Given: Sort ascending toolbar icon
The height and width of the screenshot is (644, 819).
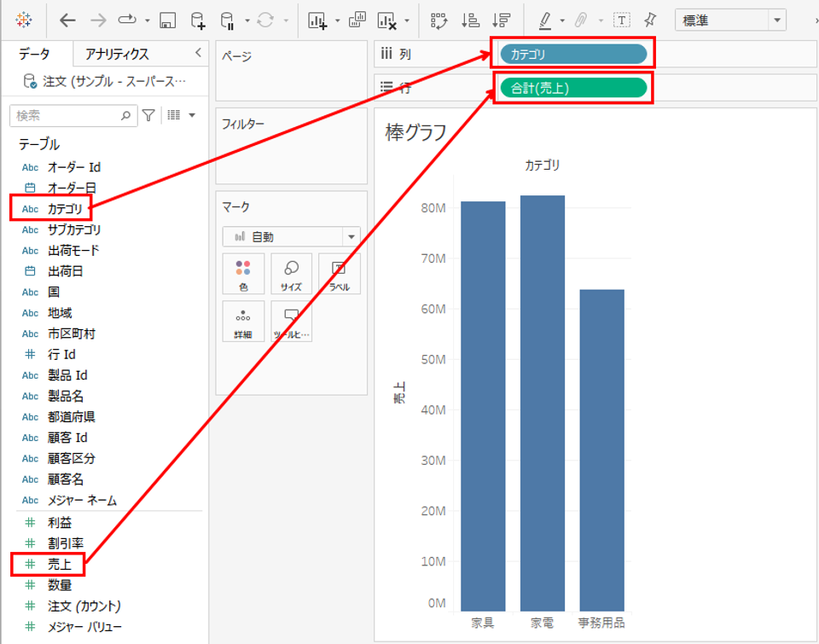Looking at the screenshot, I should (x=470, y=20).
